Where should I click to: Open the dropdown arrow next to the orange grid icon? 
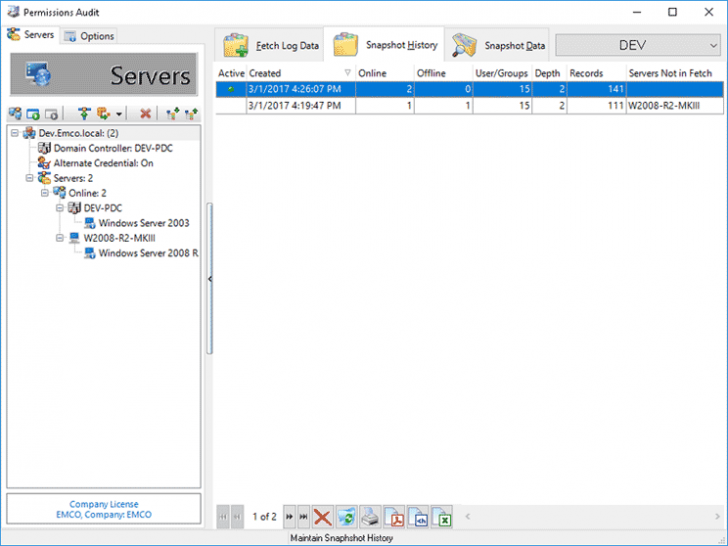tap(119, 114)
